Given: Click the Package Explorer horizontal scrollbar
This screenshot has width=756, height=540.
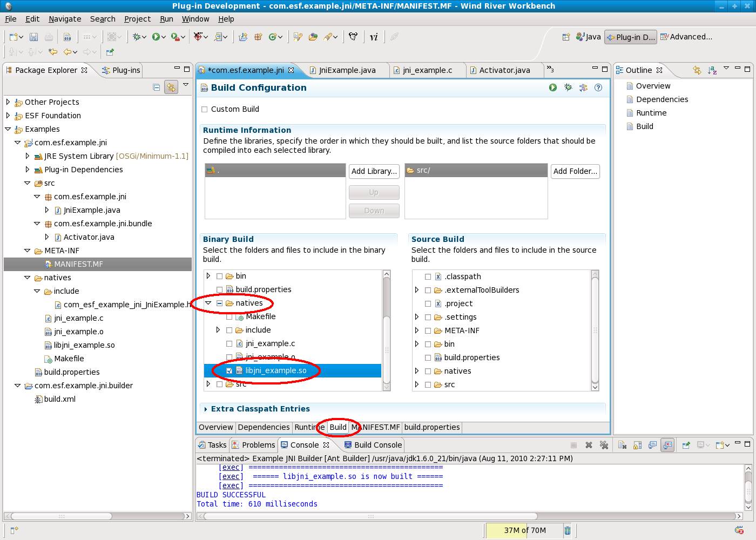Looking at the screenshot, I should [x=62, y=516].
